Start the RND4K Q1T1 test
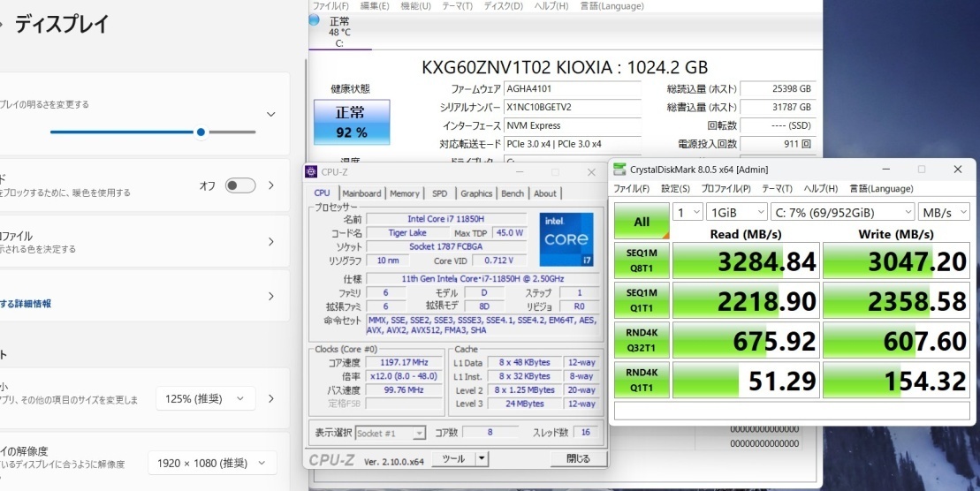The width and height of the screenshot is (980, 491). point(642,381)
